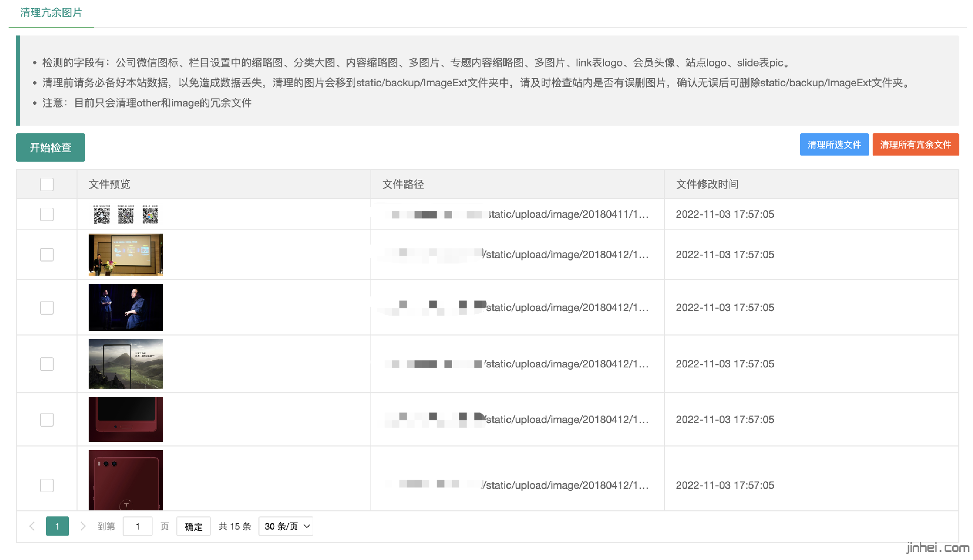The image size is (973, 560).
Task: Check the red phone back row checkbox
Action: point(47,486)
